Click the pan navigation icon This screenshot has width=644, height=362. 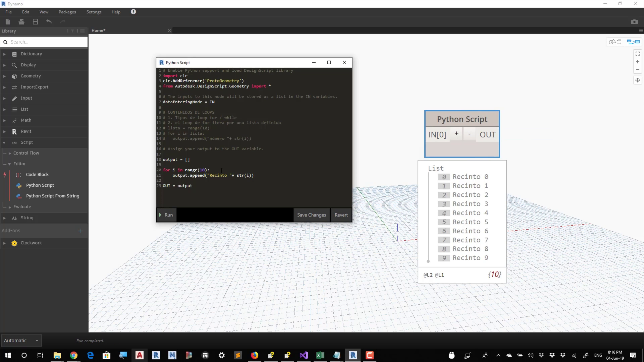coord(637,80)
